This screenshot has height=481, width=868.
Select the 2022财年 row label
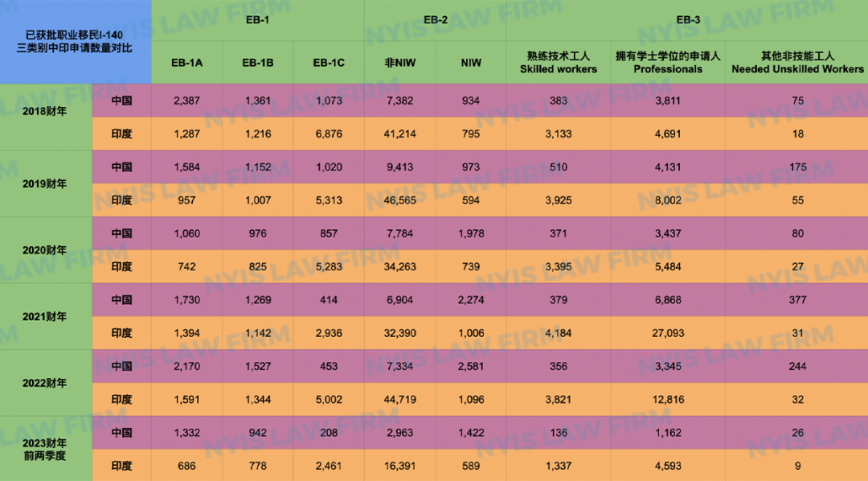(45, 383)
